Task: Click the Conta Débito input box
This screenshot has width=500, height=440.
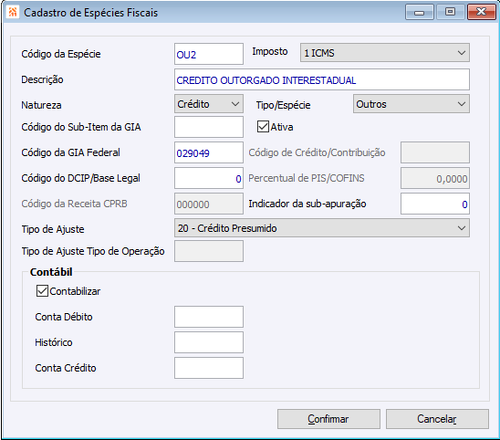Action: click(x=209, y=317)
